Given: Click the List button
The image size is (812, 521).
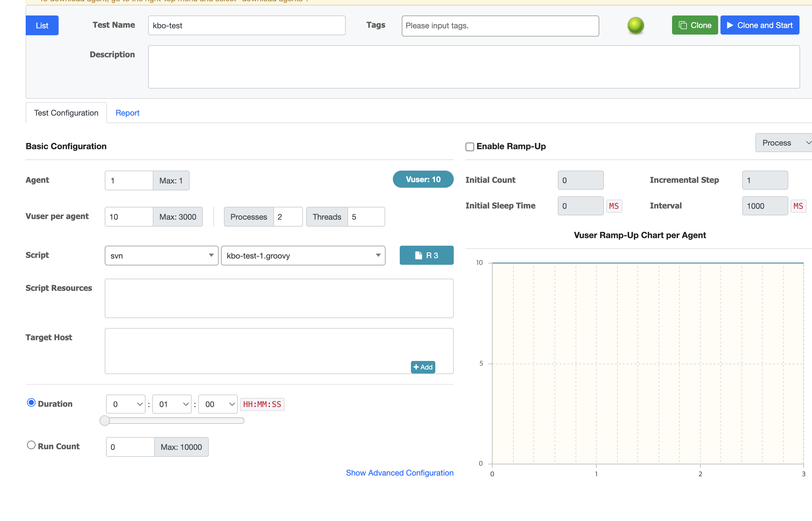Looking at the screenshot, I should 42,26.
